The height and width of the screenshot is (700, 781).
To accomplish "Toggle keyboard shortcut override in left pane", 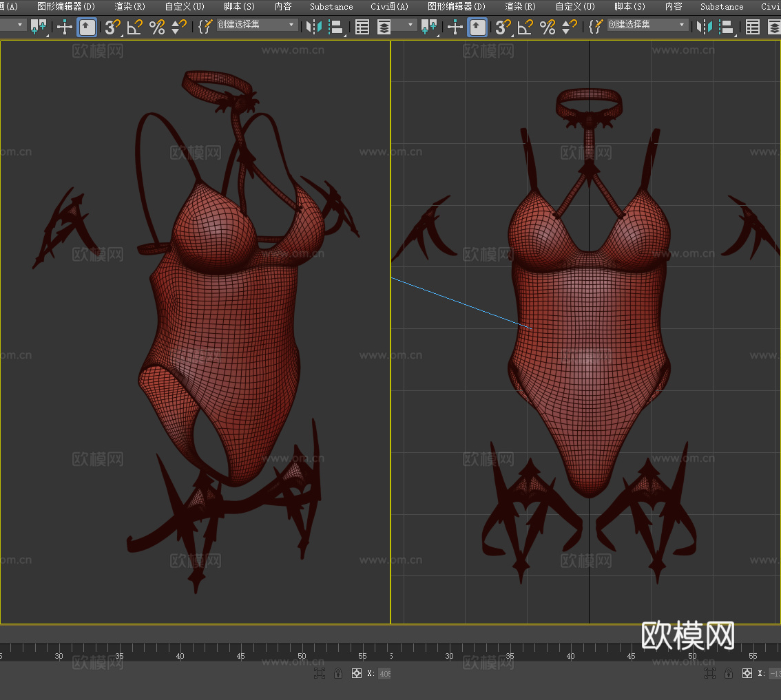I will (x=87, y=27).
